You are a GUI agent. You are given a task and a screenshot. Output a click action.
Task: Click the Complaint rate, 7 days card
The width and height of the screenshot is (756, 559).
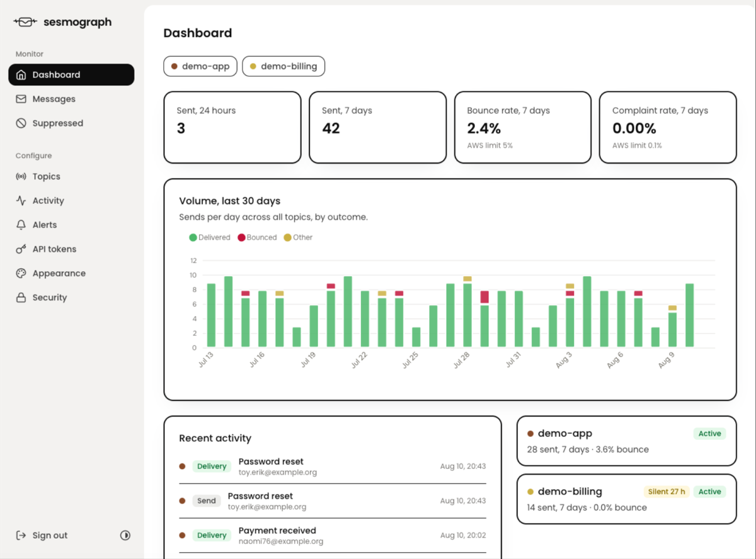point(668,127)
